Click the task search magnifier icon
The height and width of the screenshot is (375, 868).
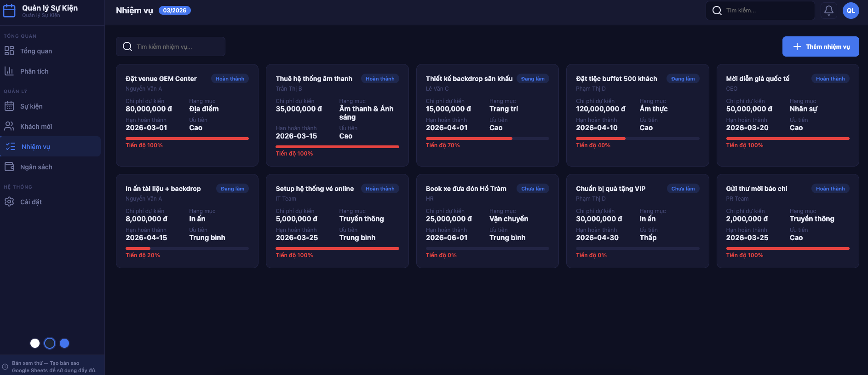click(127, 46)
